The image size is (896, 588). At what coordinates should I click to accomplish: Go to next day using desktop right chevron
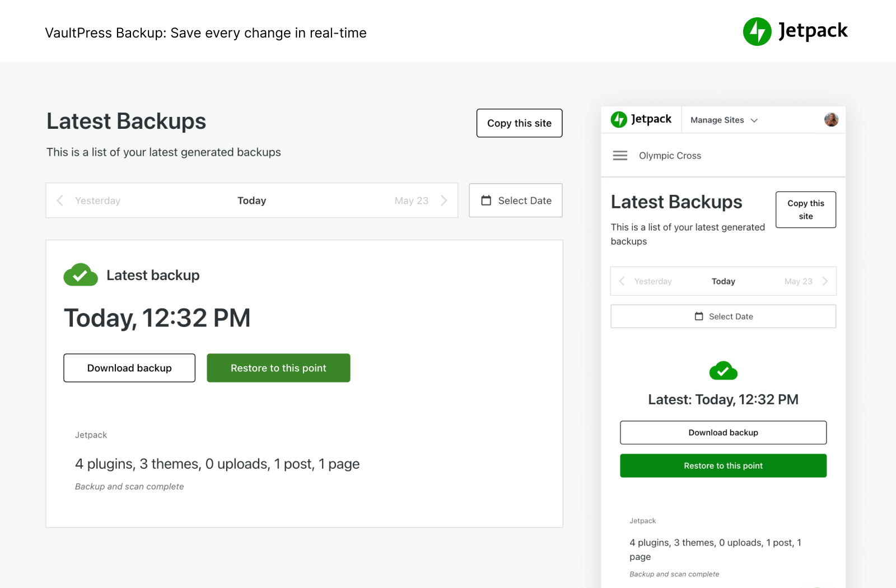(x=444, y=200)
